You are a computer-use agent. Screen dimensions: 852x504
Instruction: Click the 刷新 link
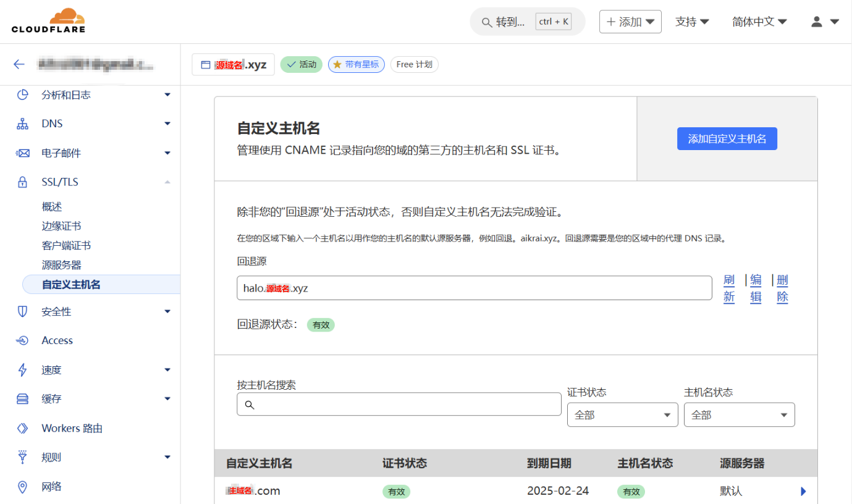point(729,288)
